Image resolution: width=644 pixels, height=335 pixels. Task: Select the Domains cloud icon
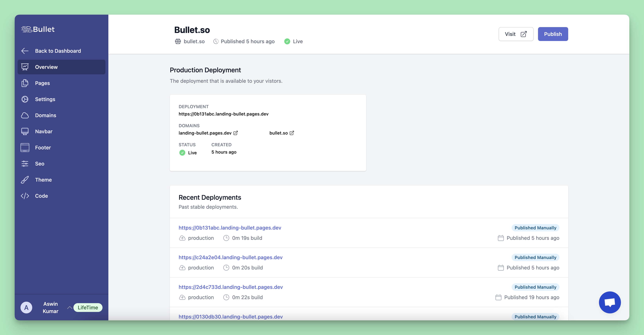point(25,115)
